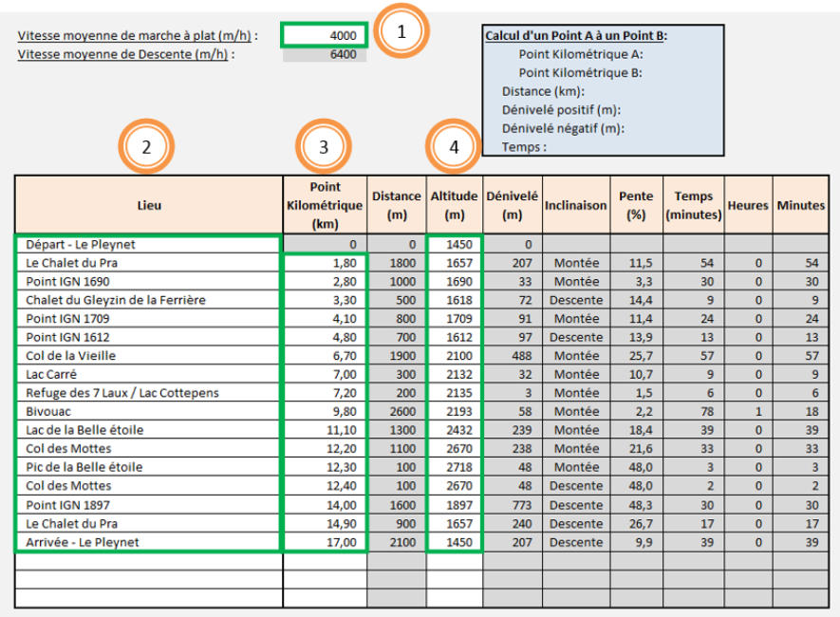Select altitude cell 2100
The width and height of the screenshot is (840, 617).
click(455, 356)
